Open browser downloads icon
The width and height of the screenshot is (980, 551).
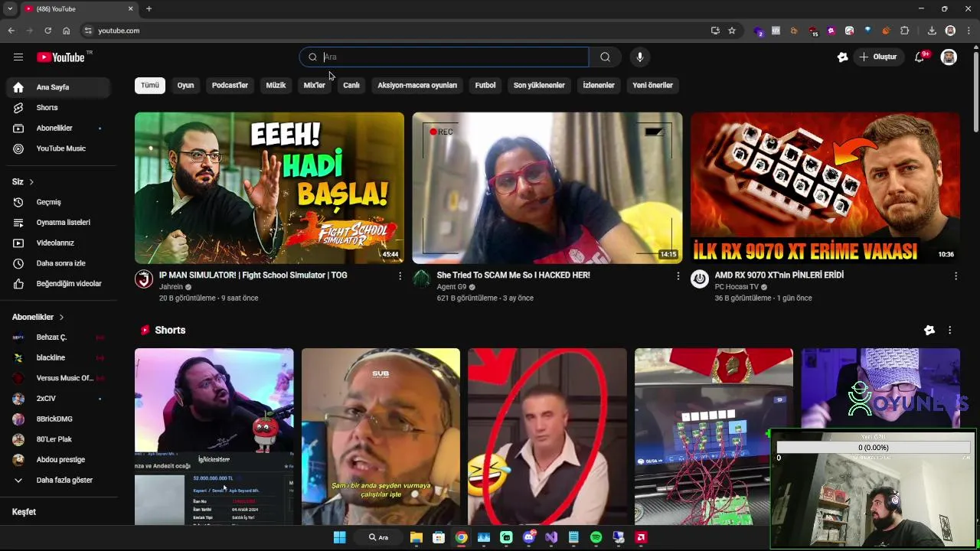click(x=932, y=31)
